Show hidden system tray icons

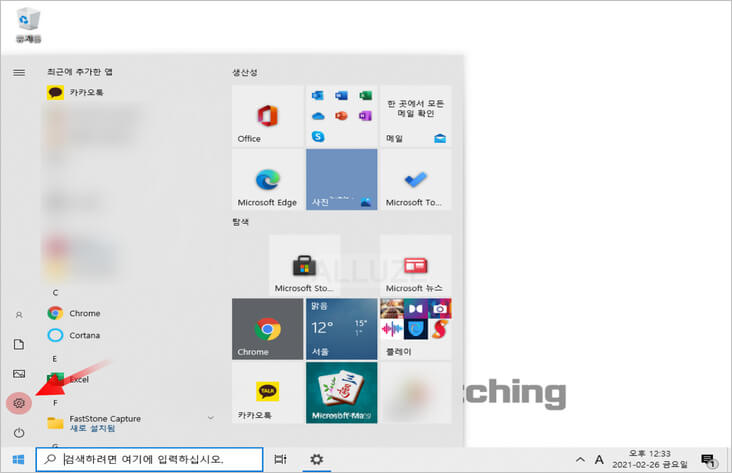tap(580, 459)
